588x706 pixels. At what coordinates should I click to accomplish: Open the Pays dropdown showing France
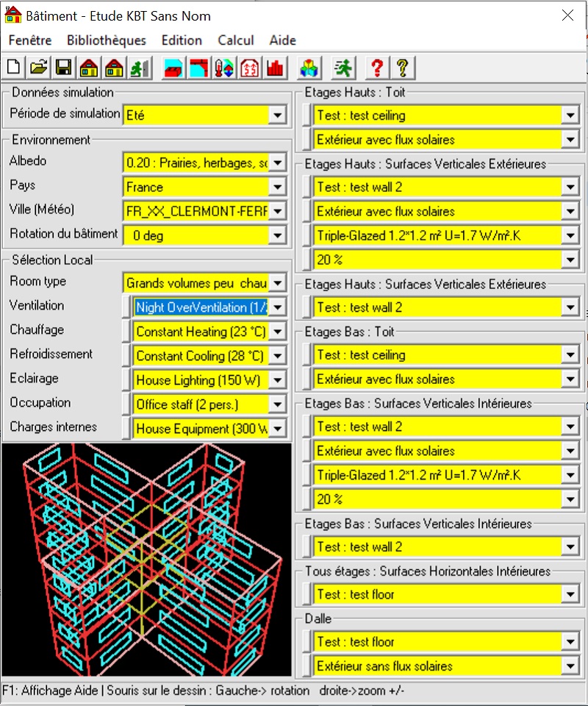pos(276,188)
